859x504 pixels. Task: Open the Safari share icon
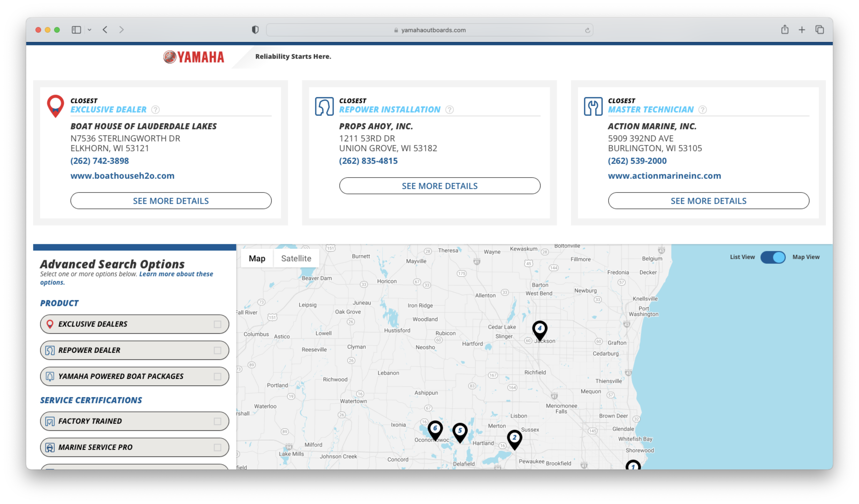785,30
